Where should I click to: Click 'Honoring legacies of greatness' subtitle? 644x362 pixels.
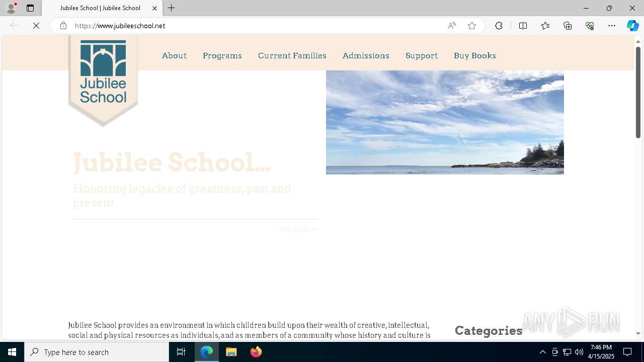(182, 196)
